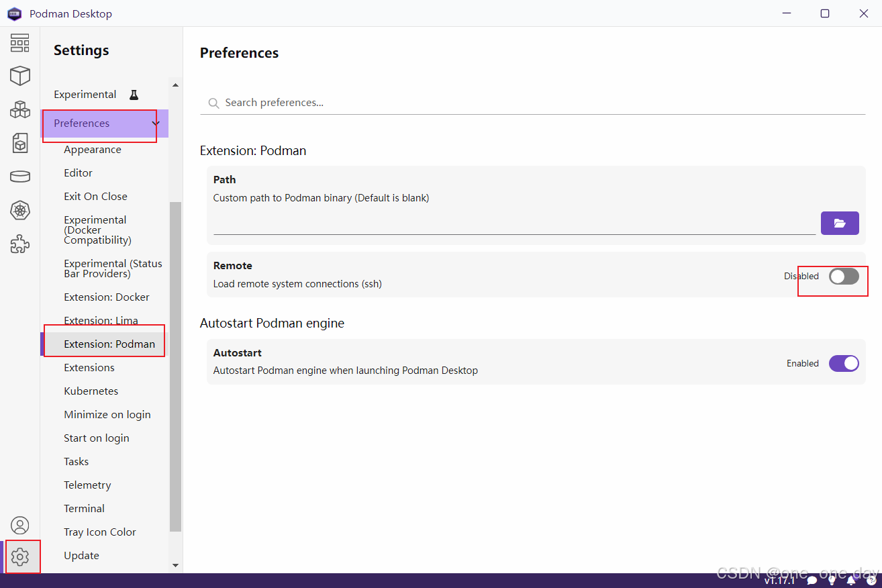Screen dimensions: 882x588
Task: Open the Extensions puzzle piece icon
Action: [x=20, y=244]
